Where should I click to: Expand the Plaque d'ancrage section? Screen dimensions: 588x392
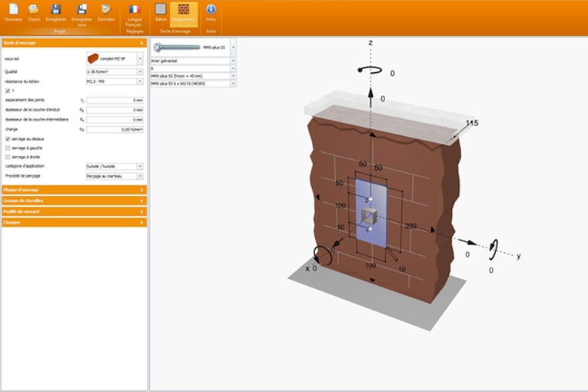tap(73, 189)
